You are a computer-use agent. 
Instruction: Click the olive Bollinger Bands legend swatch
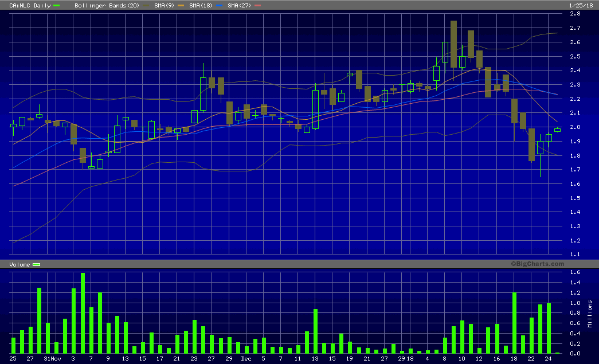(x=145, y=5)
